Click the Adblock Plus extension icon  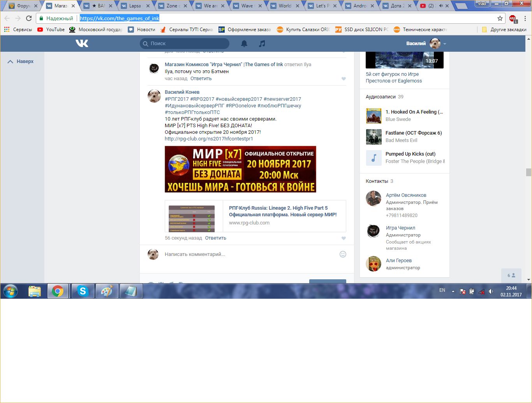pos(513,18)
